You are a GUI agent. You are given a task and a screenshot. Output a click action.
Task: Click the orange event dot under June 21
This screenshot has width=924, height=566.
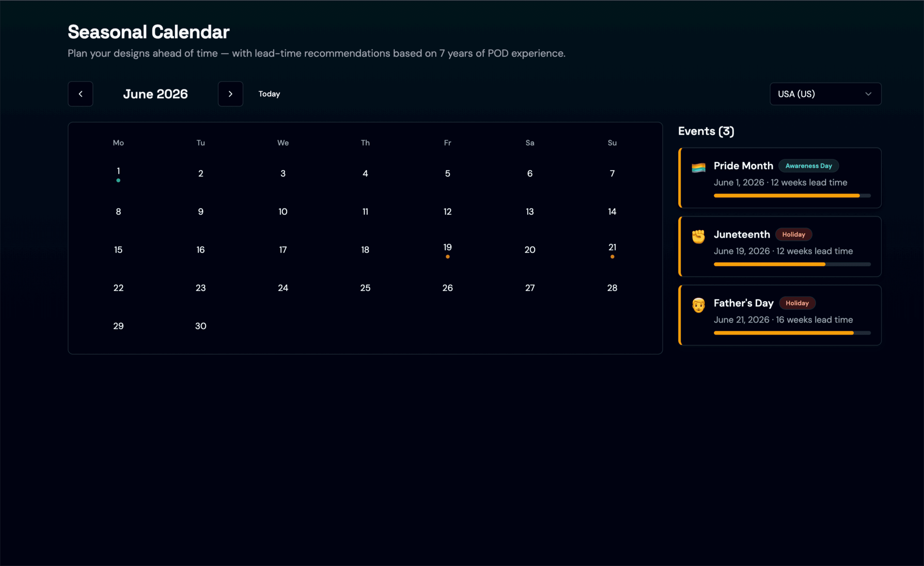coord(612,257)
